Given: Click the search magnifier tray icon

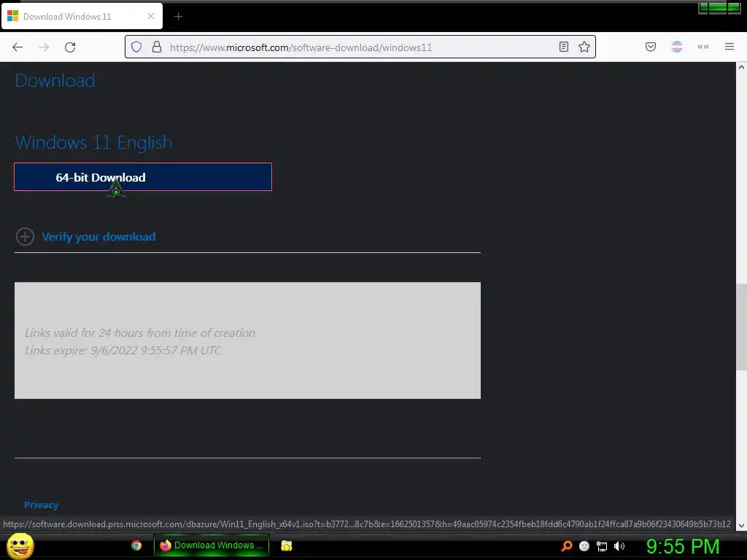Looking at the screenshot, I should coord(566,546).
